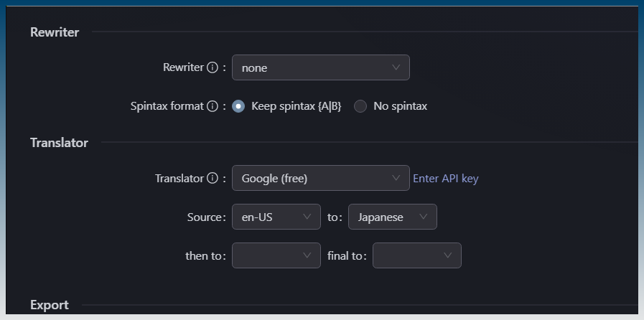Select the Keep spintax {A|B} radio button

[239, 106]
